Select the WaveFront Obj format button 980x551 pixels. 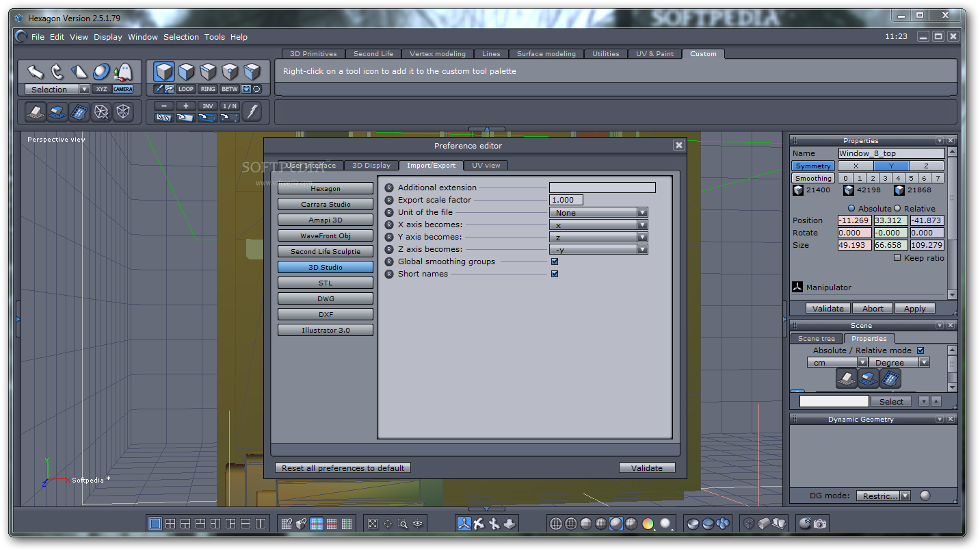coord(326,236)
